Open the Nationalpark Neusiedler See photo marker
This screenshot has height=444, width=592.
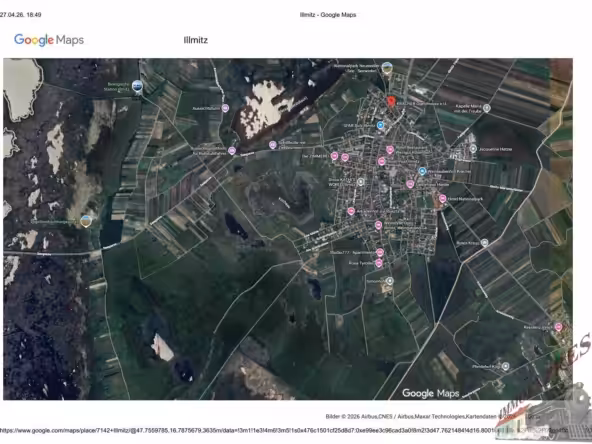pos(387,68)
